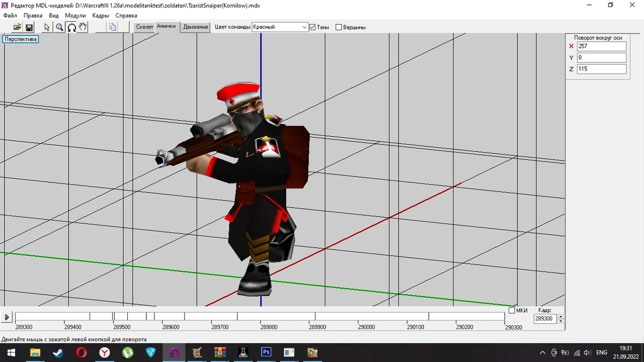
Task: Open the Windows Start menu
Action: click(x=11, y=352)
